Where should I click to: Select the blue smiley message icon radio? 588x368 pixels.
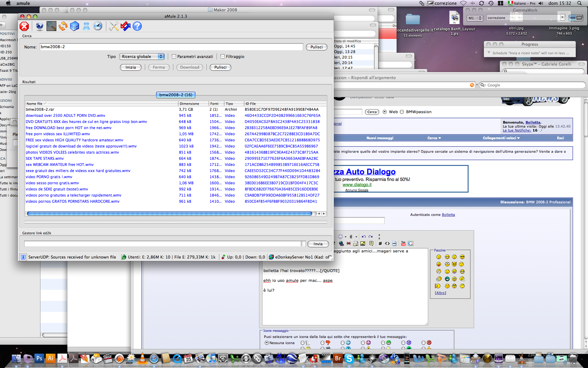point(343,343)
